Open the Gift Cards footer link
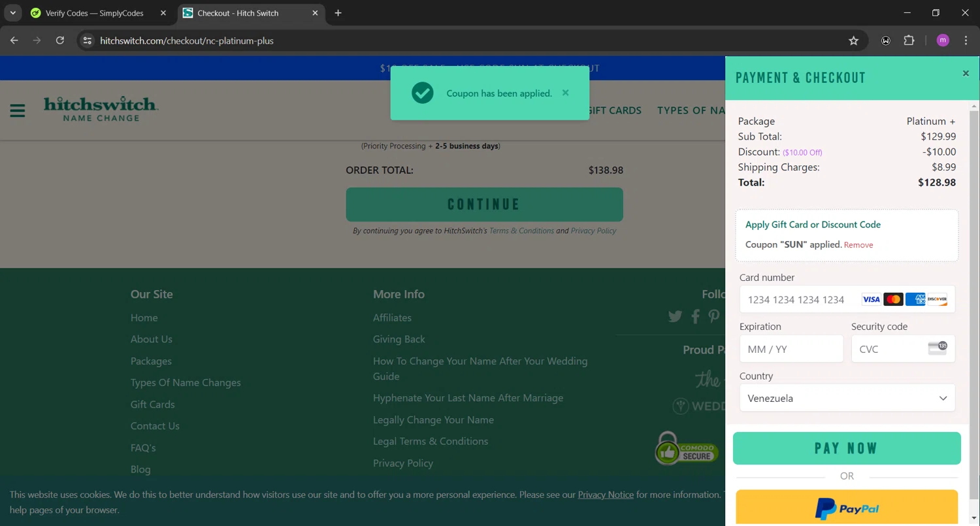980x526 pixels. 152,404
